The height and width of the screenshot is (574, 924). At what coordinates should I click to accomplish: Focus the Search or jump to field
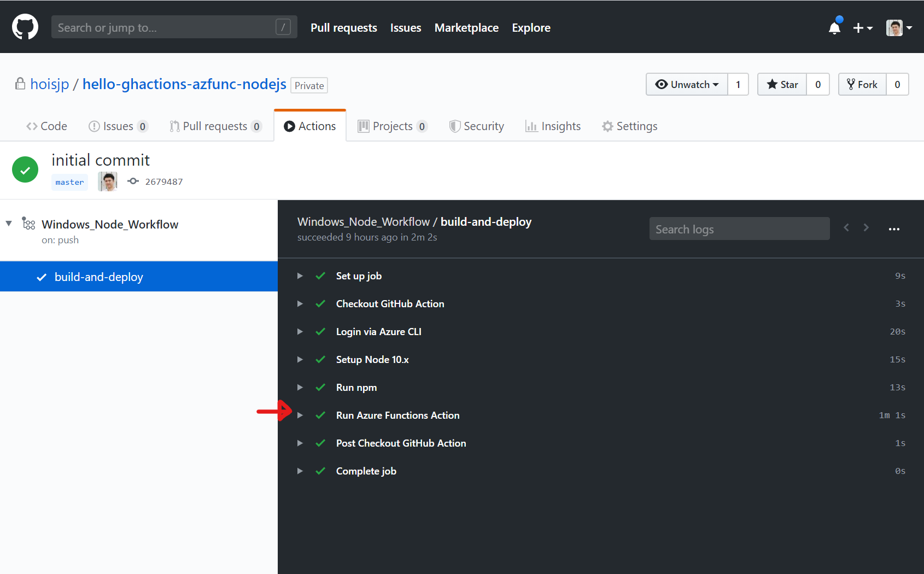coord(174,27)
